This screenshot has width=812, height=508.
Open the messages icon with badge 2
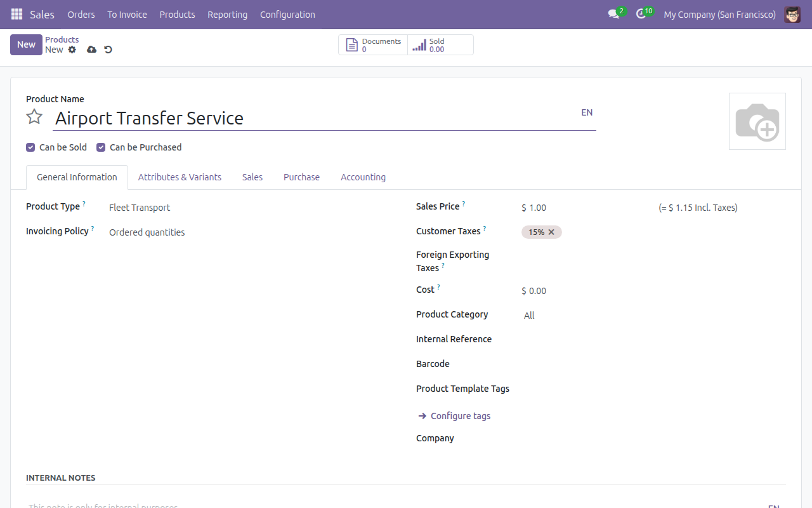[613, 14]
